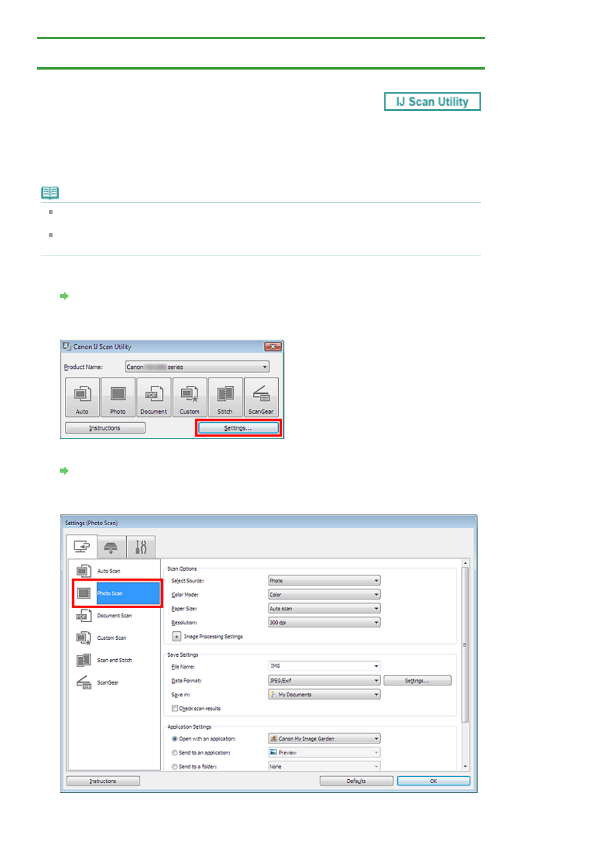Open the Product Name dropdown
The image size is (613, 868).
198,367
